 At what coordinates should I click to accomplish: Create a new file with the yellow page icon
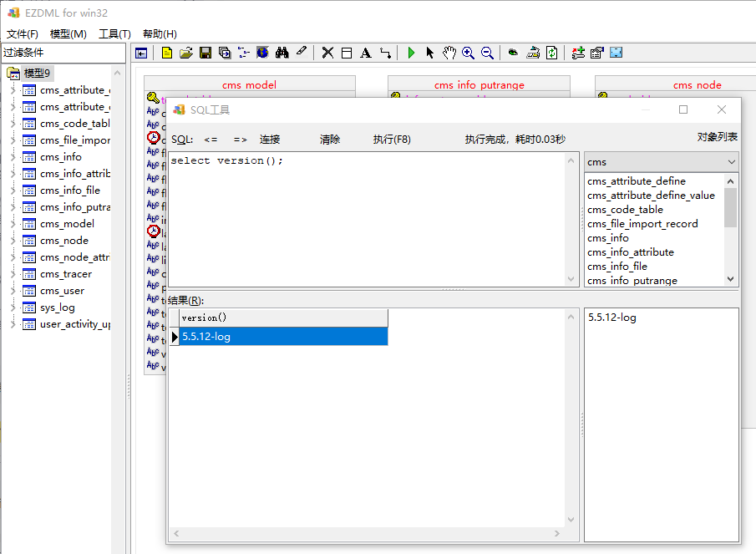[167, 53]
